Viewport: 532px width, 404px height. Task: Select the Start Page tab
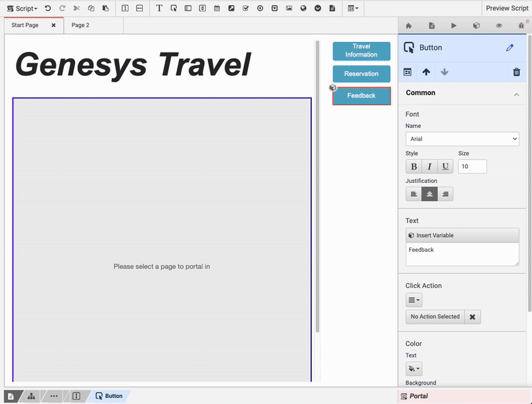point(27,25)
